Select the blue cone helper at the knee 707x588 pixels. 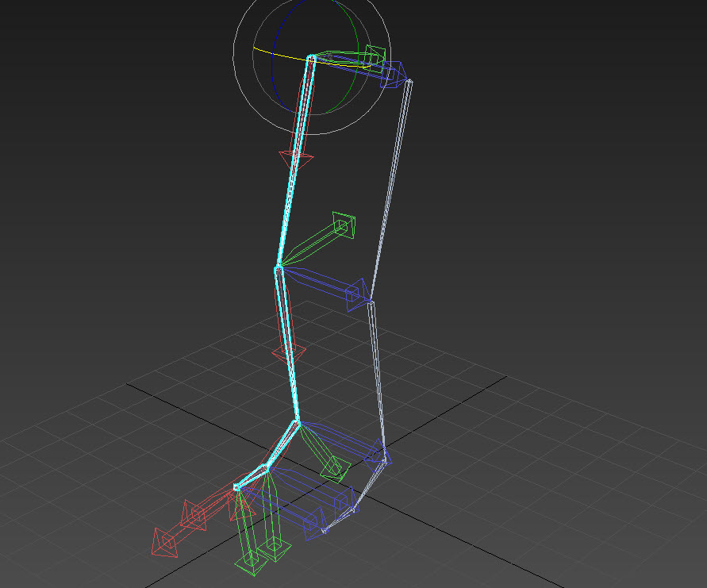coord(358,295)
